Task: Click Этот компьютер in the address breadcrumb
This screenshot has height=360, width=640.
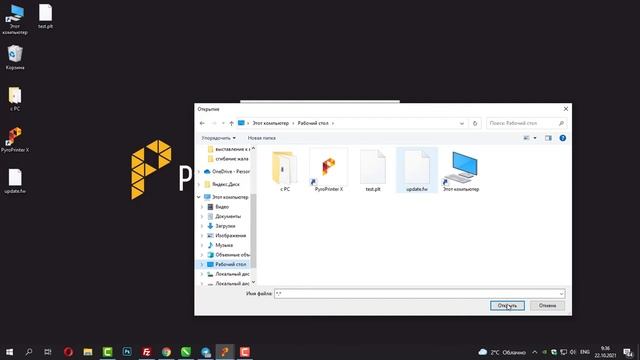Action: pyautogui.click(x=270, y=123)
